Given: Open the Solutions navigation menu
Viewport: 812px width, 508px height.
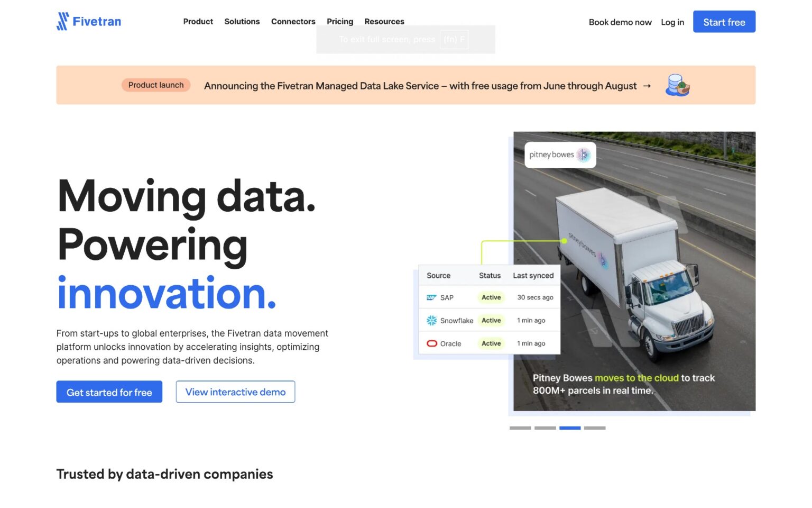Looking at the screenshot, I should pyautogui.click(x=242, y=22).
